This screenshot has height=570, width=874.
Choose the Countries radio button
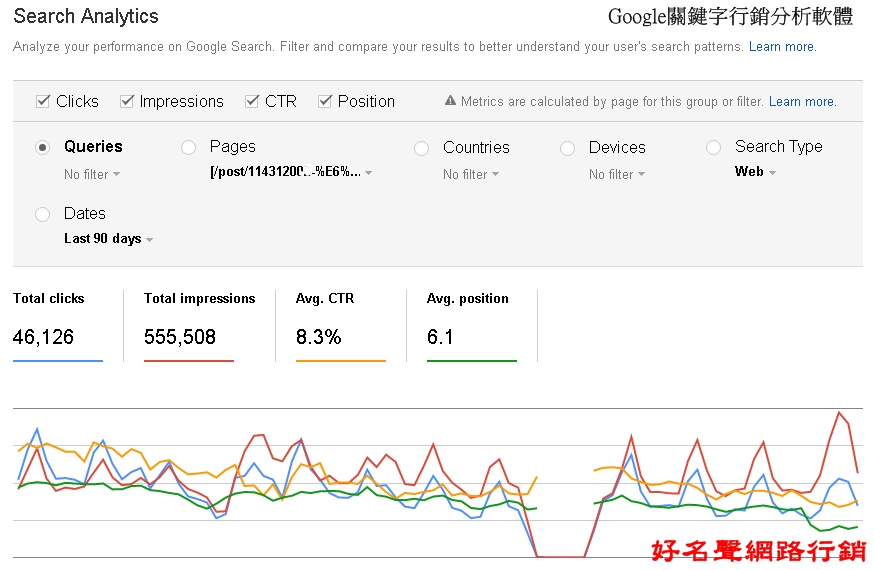click(421, 148)
